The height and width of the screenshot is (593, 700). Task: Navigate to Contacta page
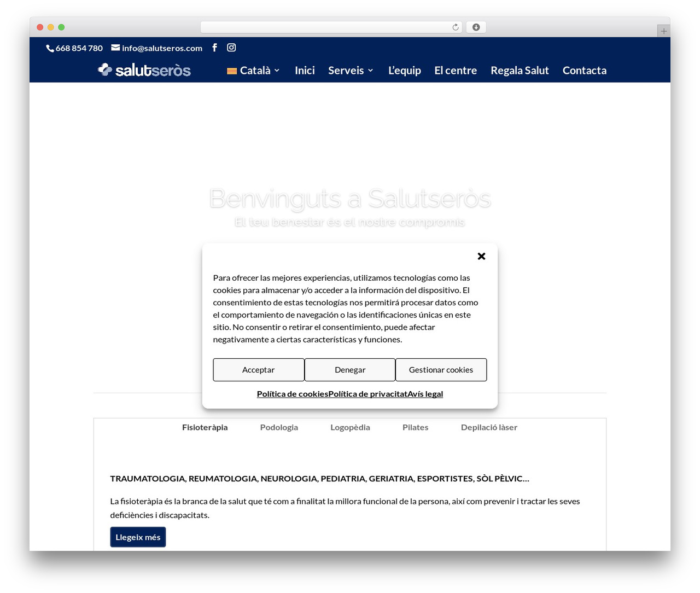coord(585,71)
